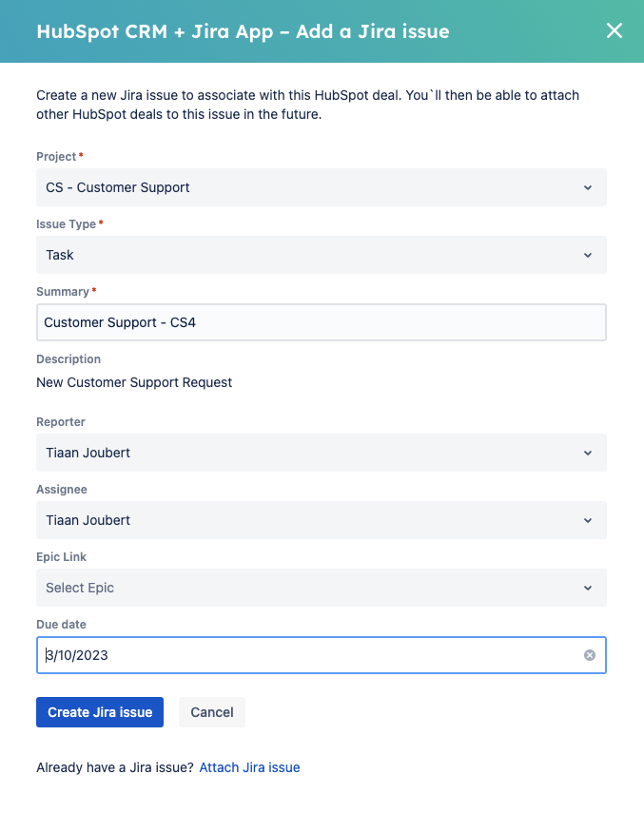644x832 pixels.
Task: Open the Select Epic combo box
Action: [x=322, y=588]
